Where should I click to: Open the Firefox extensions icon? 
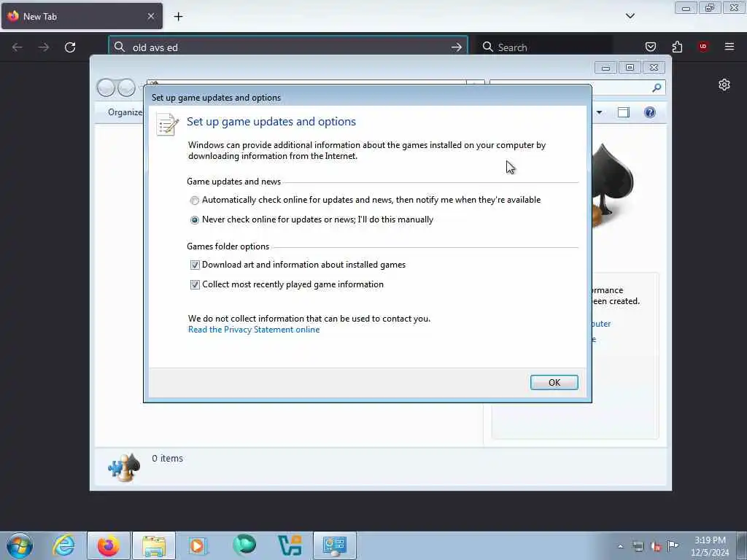point(677,47)
